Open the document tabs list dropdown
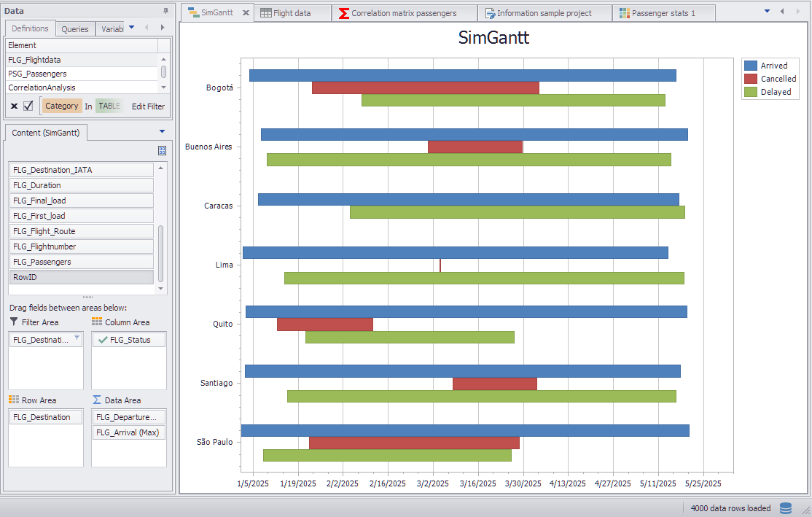The height and width of the screenshot is (517, 812). [x=767, y=12]
